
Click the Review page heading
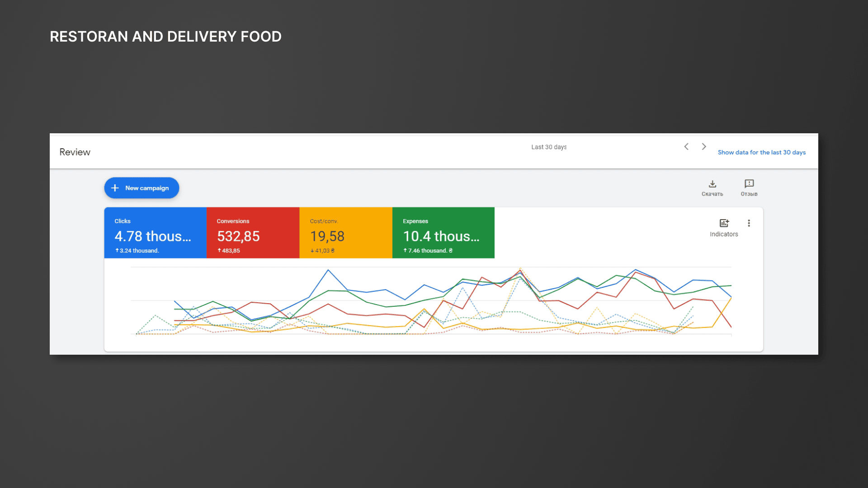(75, 152)
